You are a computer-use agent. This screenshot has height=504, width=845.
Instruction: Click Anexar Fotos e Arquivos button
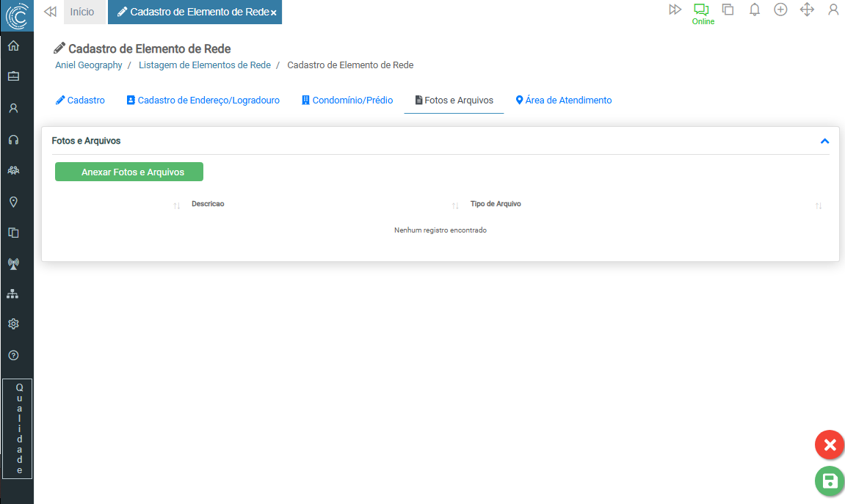click(129, 172)
